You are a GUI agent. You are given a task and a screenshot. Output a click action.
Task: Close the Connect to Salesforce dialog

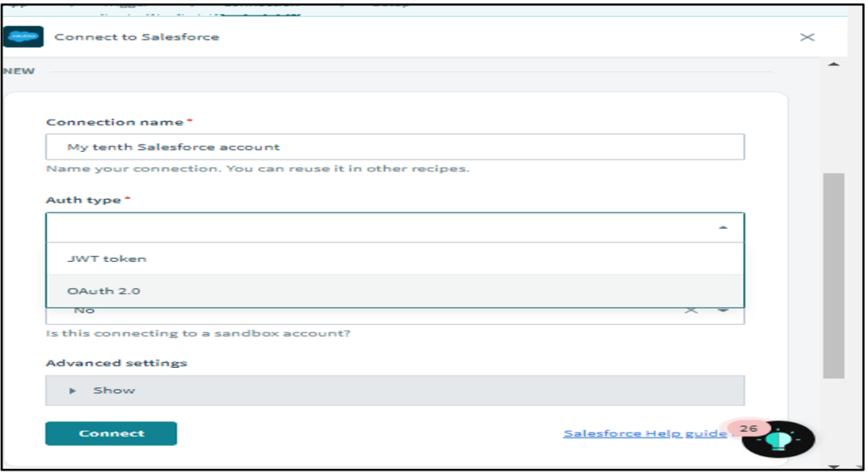point(807,37)
